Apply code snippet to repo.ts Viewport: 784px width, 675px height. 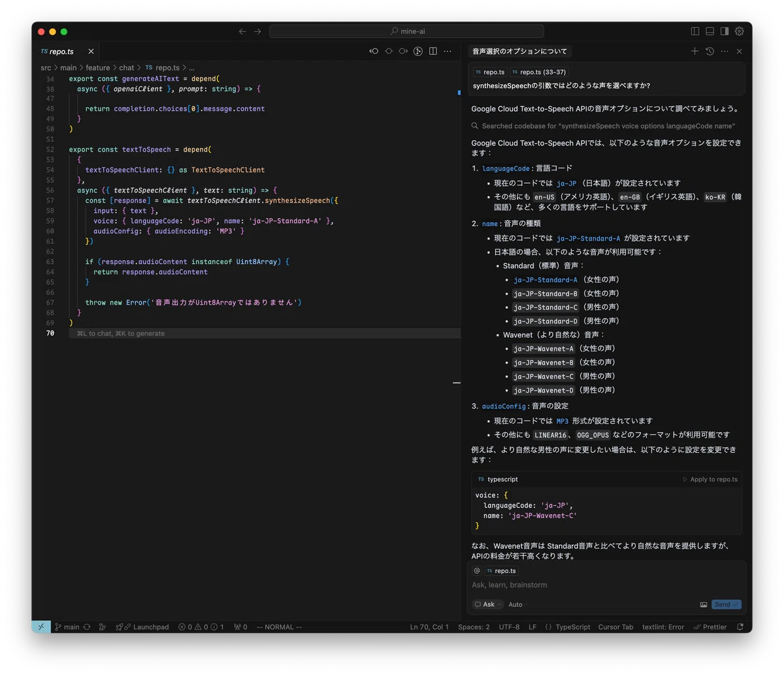coord(710,479)
